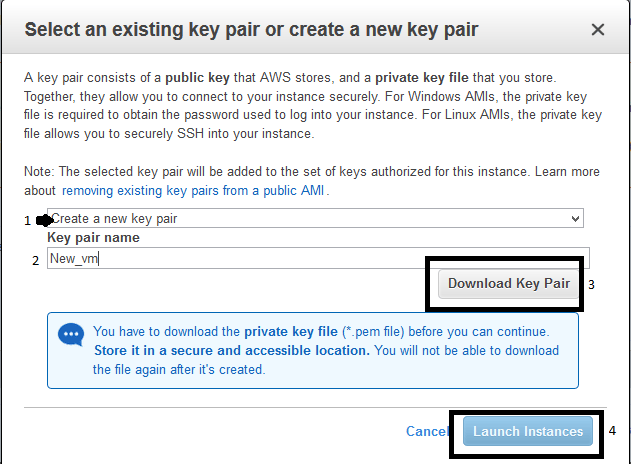Image resolution: width=631 pixels, height=464 pixels.
Task: Click the dropdown chevron arrow
Action: tap(574, 218)
